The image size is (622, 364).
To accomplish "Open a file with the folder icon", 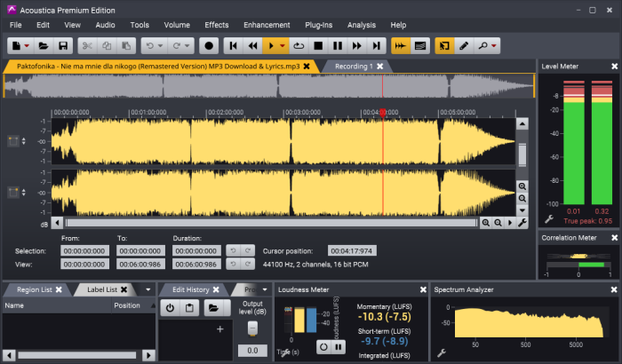I will (44, 46).
